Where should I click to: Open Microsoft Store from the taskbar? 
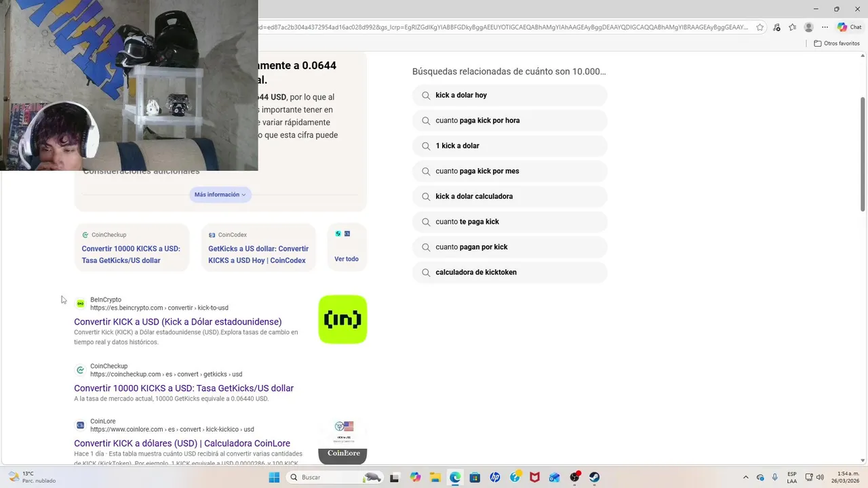475,477
